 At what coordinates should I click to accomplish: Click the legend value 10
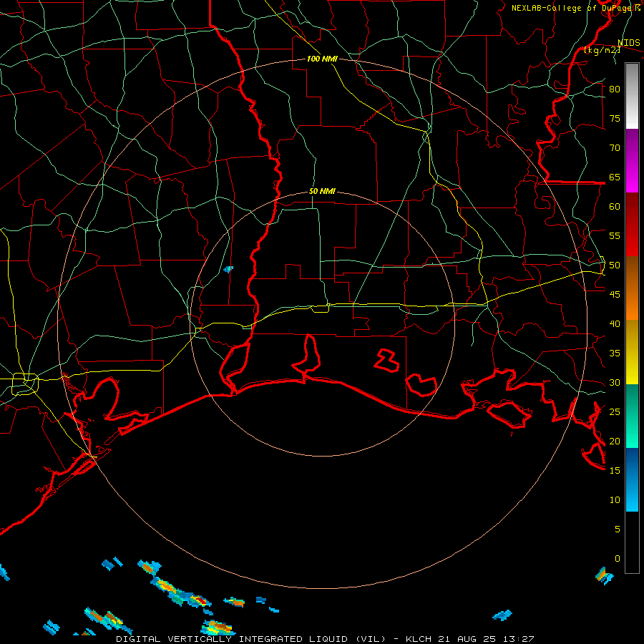pos(615,500)
